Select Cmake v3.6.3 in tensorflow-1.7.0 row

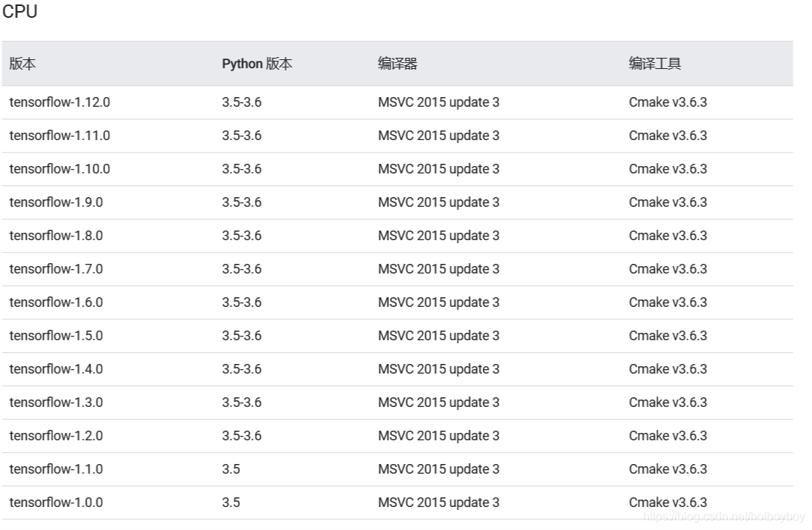668,269
